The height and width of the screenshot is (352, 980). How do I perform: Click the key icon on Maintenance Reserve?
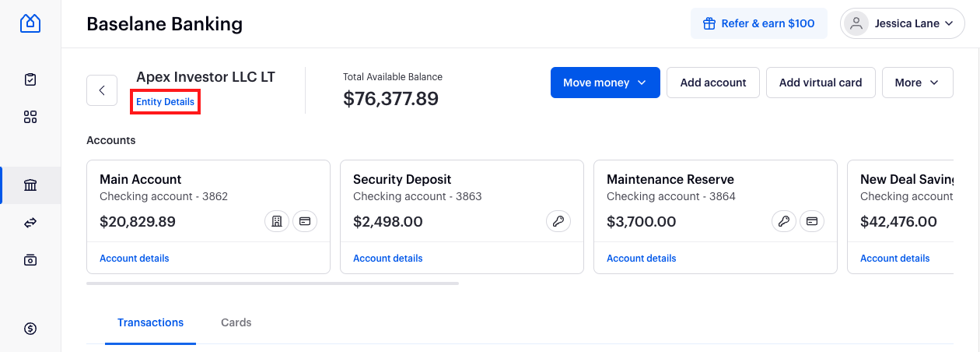[783, 222]
